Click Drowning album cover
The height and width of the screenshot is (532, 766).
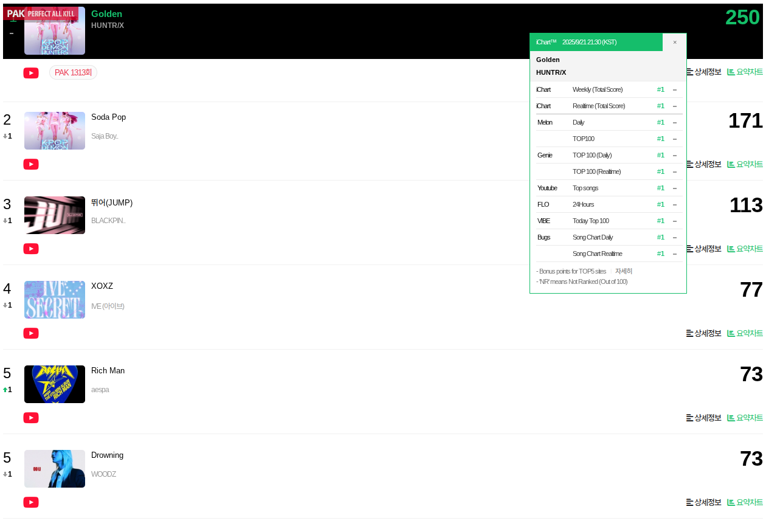point(55,469)
